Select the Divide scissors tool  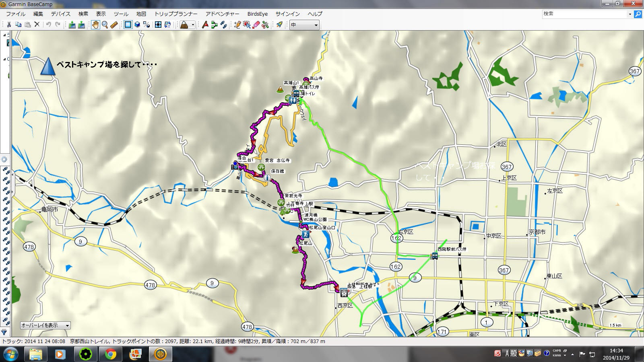(x=265, y=25)
